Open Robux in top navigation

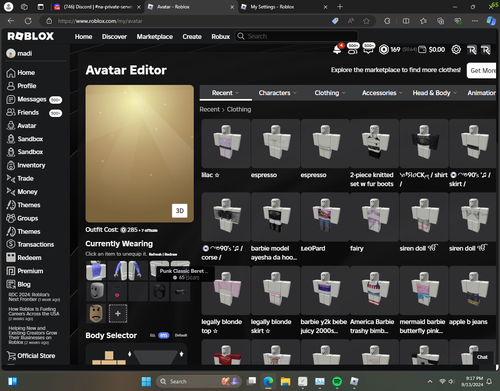coord(221,36)
